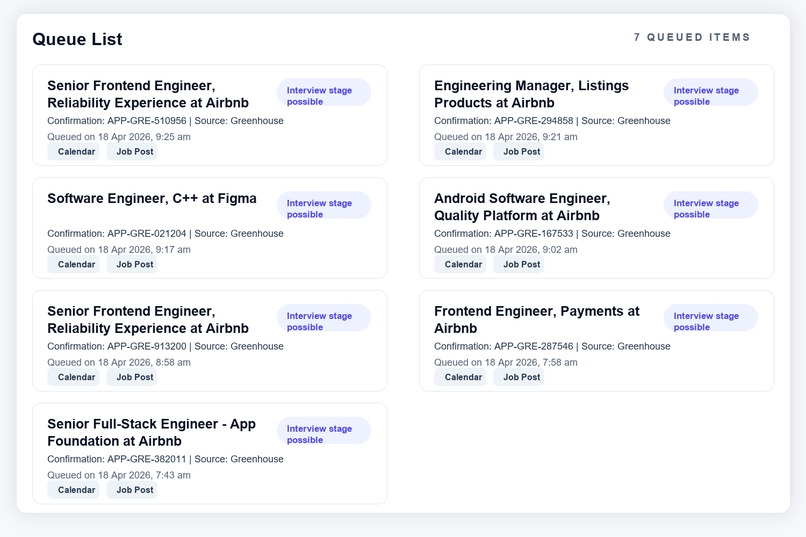Open Calendar for Android Software Engineer card
The width and height of the screenshot is (806, 537).
(x=460, y=264)
